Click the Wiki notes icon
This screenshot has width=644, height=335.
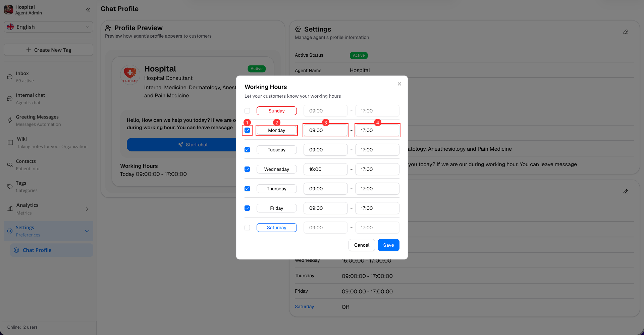click(10, 143)
